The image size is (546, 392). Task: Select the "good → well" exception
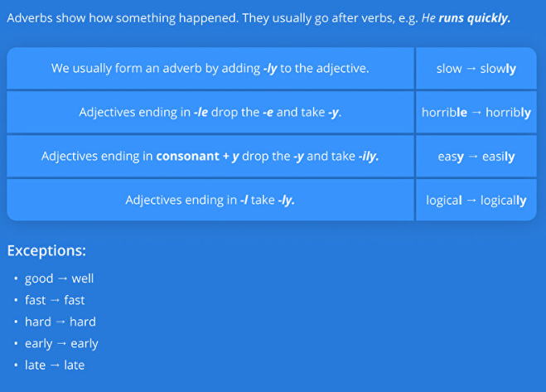pyautogui.click(x=60, y=278)
